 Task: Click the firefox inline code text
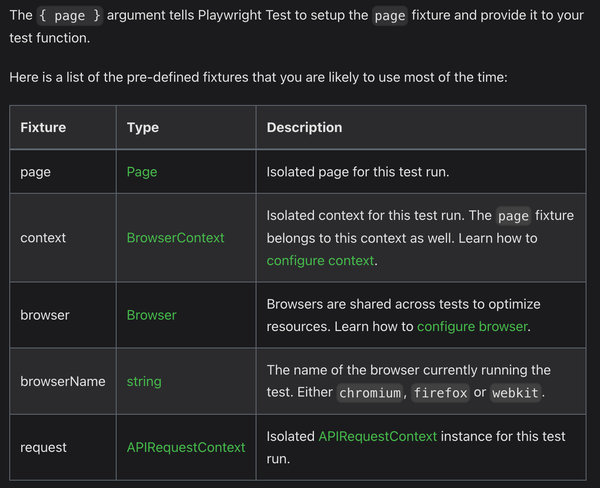pos(440,393)
